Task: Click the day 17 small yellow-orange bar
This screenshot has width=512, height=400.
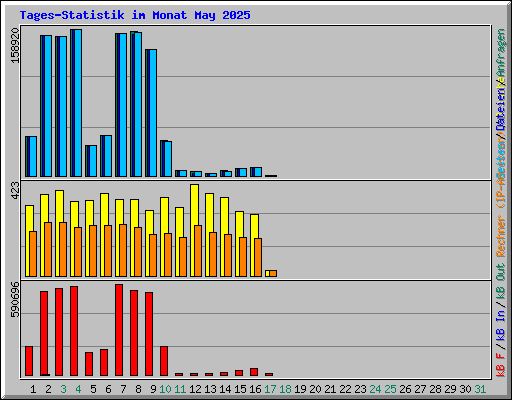Action: click(x=271, y=273)
